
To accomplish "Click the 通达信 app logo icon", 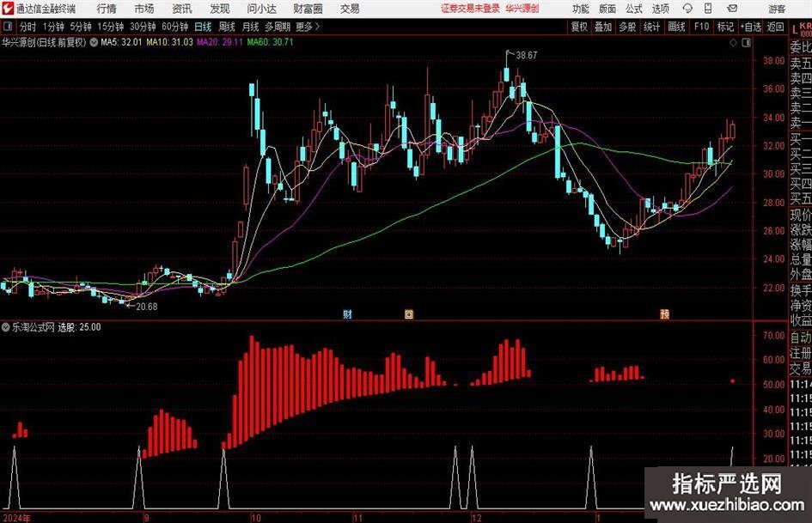I will (x=8, y=9).
